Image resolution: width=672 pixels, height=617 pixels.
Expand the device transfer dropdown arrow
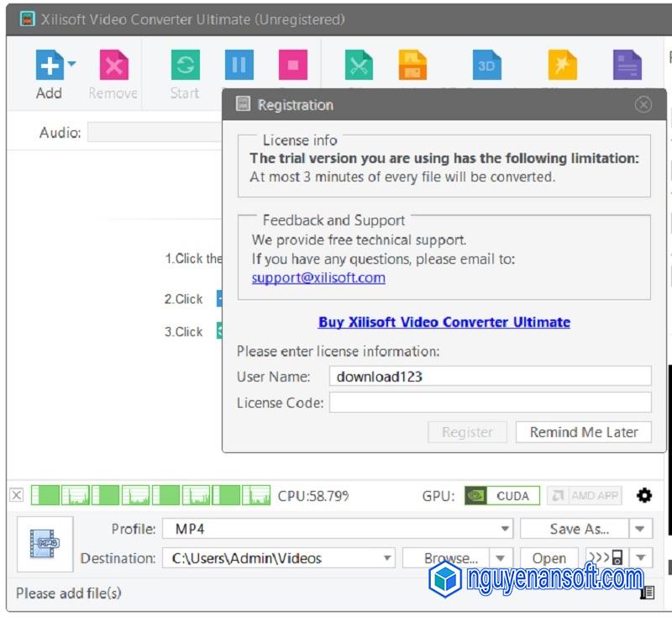tap(641, 558)
